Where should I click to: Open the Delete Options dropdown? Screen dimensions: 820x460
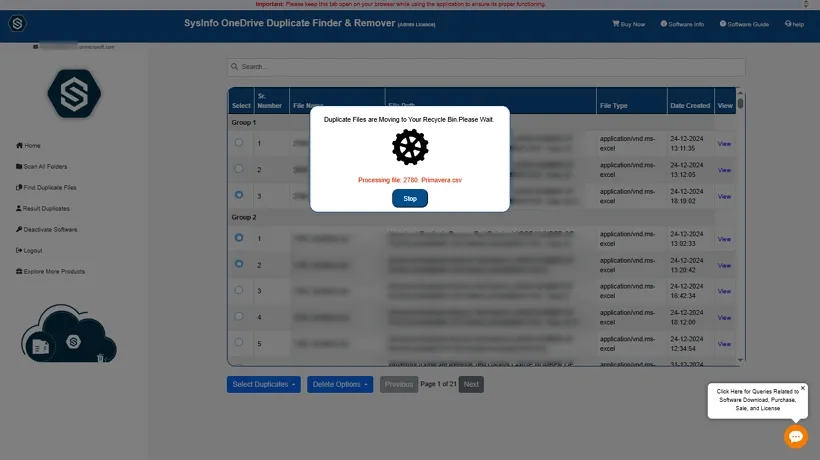coord(340,384)
